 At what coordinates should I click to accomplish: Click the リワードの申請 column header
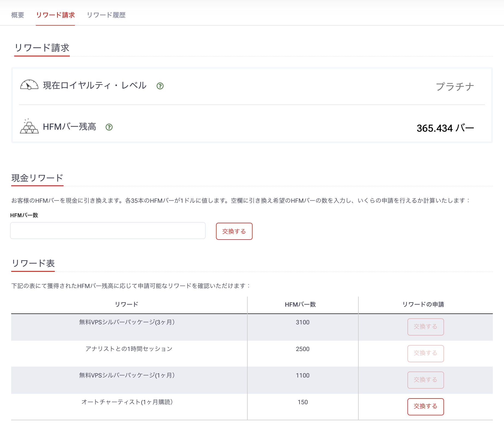(x=423, y=304)
